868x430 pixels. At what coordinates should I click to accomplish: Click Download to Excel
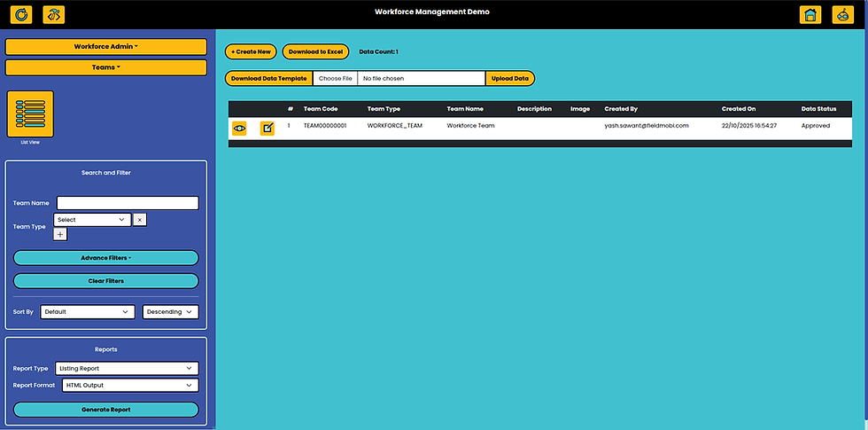pos(315,51)
